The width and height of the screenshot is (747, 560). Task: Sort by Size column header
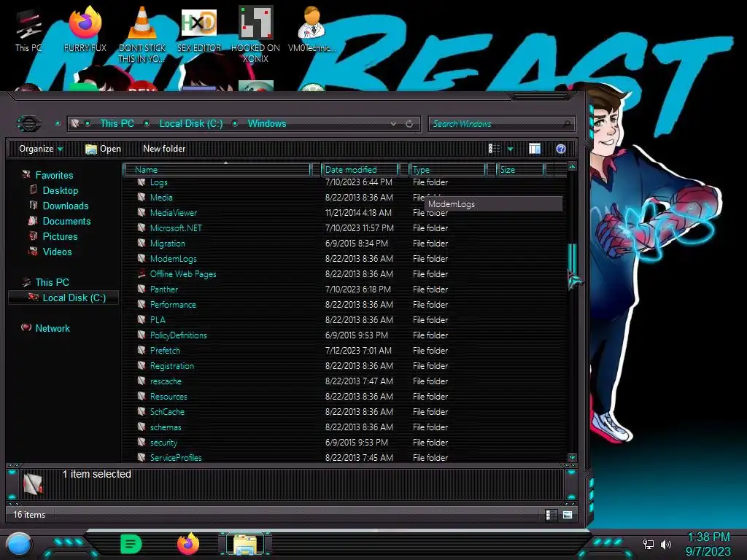point(519,169)
